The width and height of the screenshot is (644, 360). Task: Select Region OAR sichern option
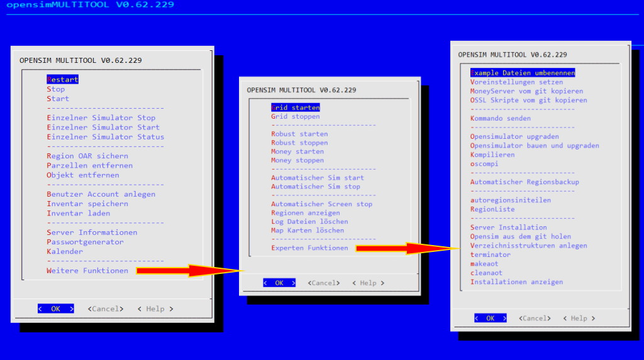click(x=87, y=156)
